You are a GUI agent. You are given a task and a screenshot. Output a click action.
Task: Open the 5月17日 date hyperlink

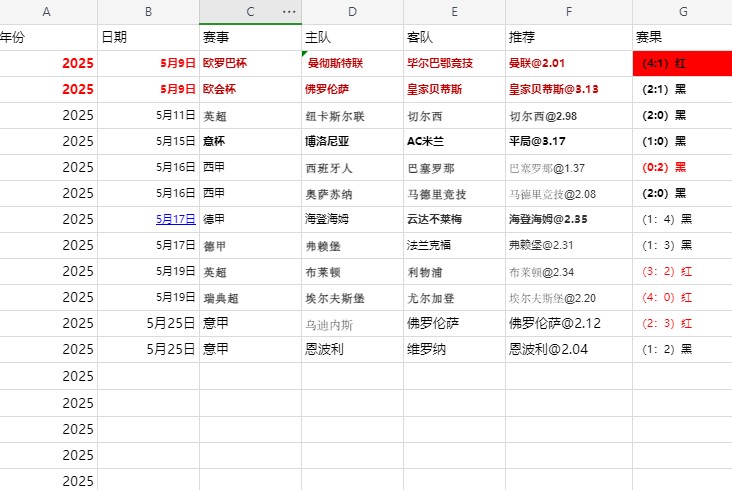pyautogui.click(x=176, y=219)
